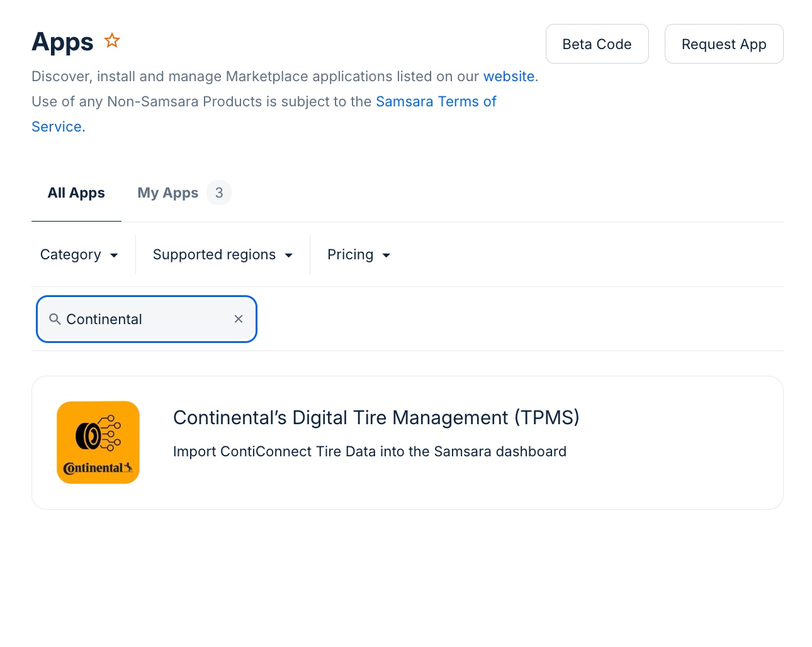Click the text 'Import ContiConnect Tire Data into the Samsara dashboard'
Image resolution: width=812 pixels, height=647 pixels.
coord(369,451)
